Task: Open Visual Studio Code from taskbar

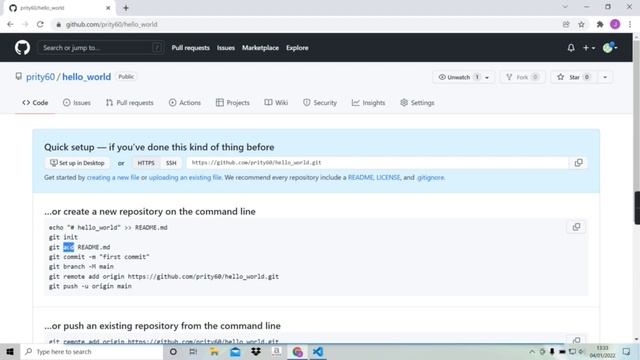Action: [x=318, y=351]
